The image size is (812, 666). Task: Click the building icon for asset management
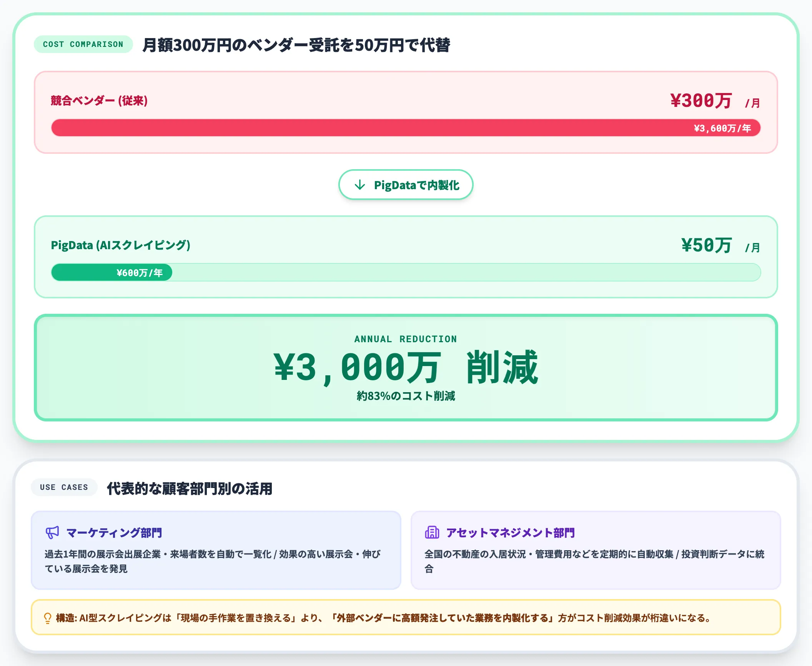coord(432,533)
